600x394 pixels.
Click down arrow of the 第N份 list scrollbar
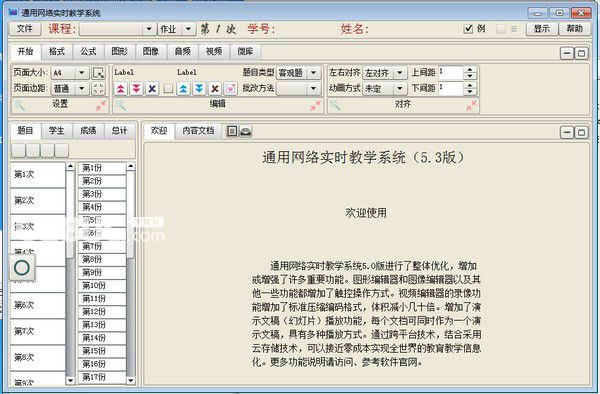point(131,381)
